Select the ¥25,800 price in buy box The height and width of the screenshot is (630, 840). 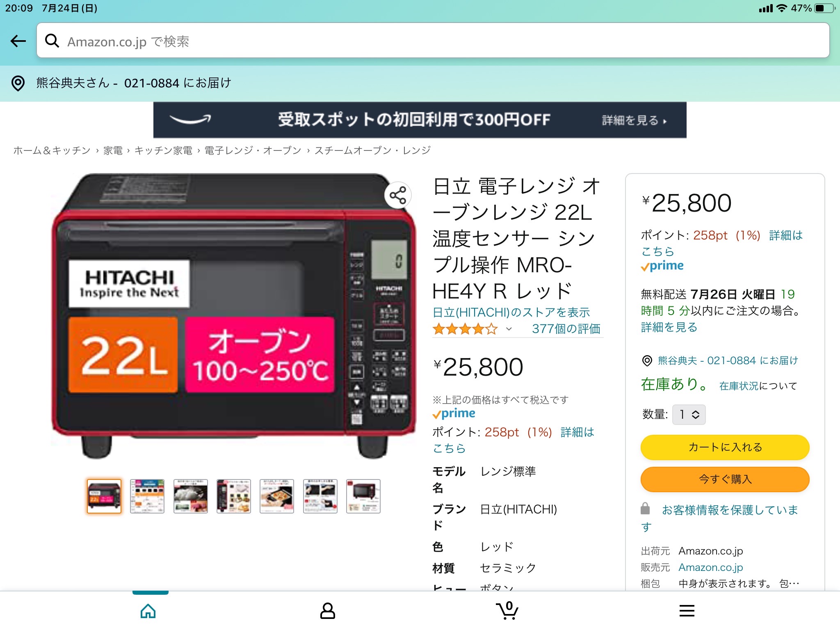(687, 203)
